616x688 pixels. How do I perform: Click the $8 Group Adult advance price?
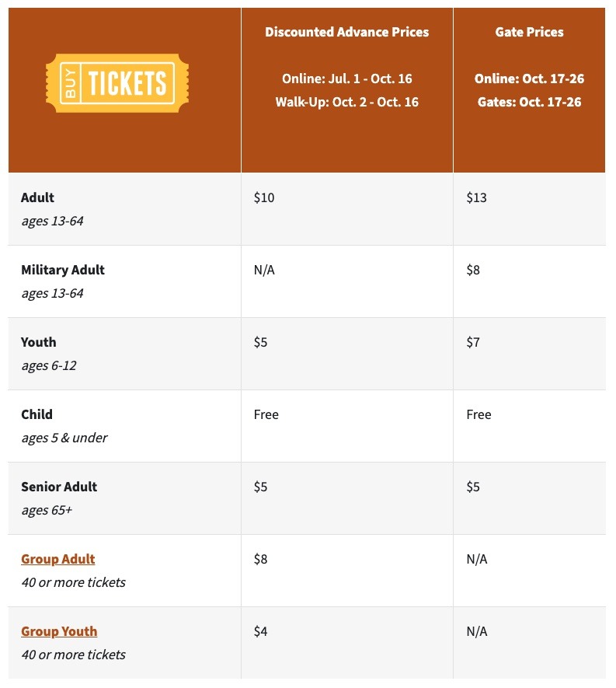(x=261, y=559)
